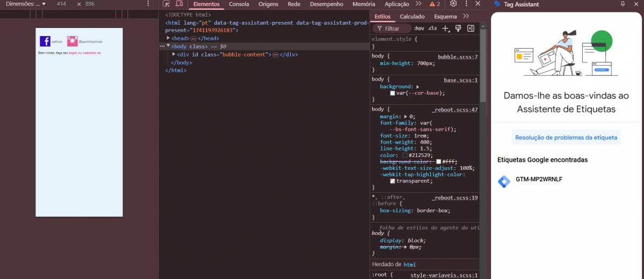This screenshot has height=279, width=644.
Task: Open the bubble.scss:7 source link
Action: point(457,56)
